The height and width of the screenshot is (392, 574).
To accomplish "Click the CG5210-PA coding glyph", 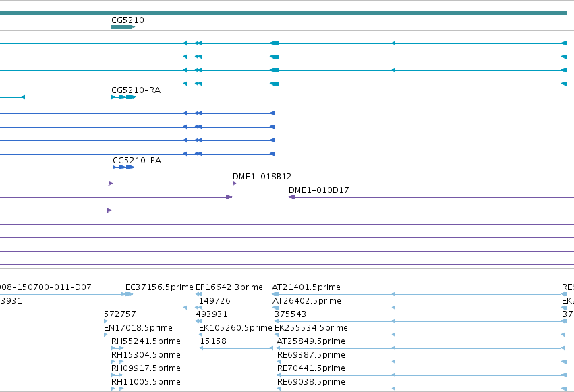I will point(123,167).
